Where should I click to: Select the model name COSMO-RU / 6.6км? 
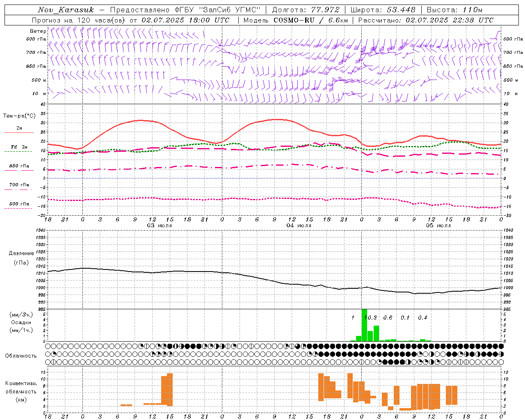click(x=311, y=20)
